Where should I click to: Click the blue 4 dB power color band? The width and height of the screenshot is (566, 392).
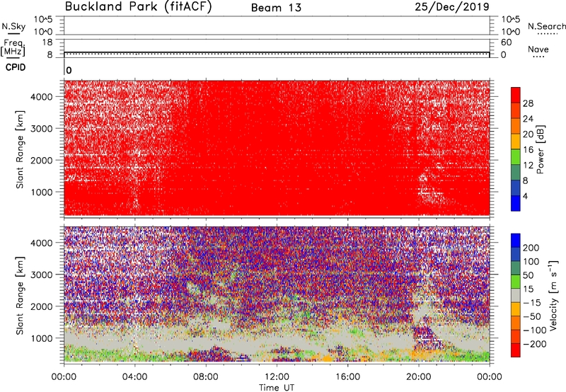pos(516,203)
